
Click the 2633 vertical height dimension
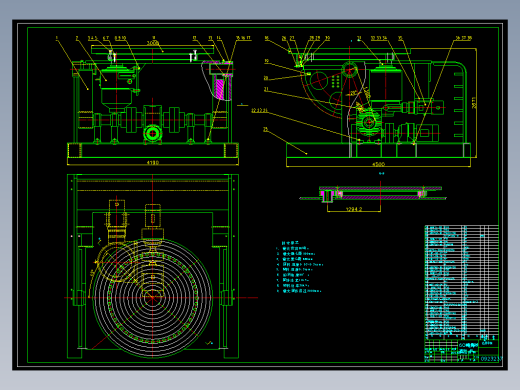(x=474, y=103)
